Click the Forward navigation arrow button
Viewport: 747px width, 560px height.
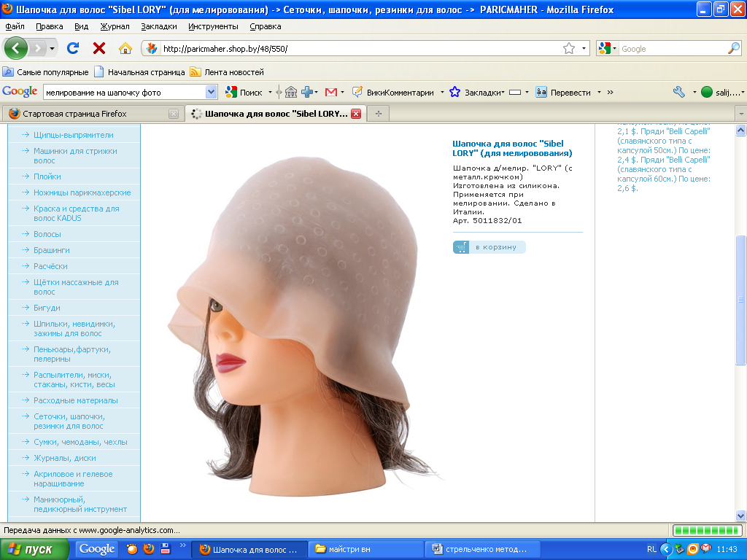pyautogui.click(x=38, y=48)
